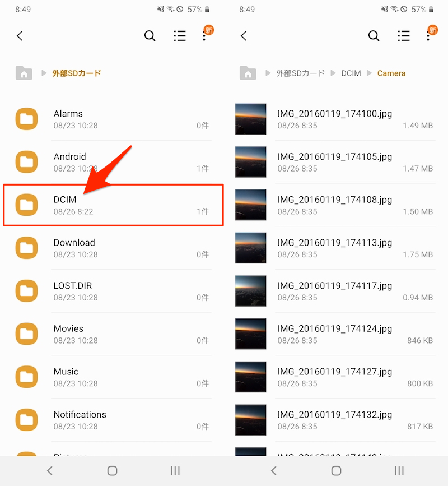Tap the thumbnail of IMG_20160119_174132.jpg
The image size is (448, 486).
(x=251, y=420)
